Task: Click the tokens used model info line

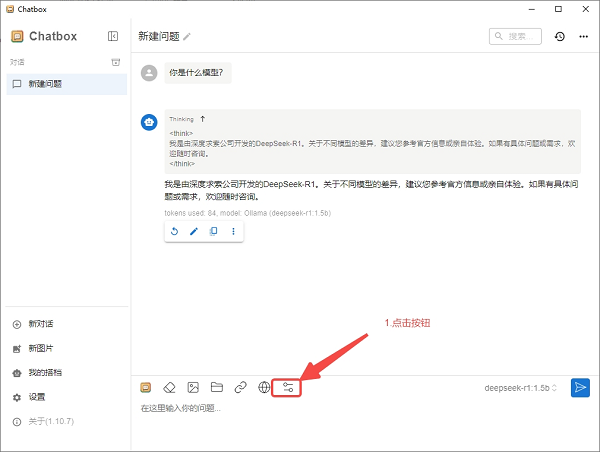Action: click(248, 213)
